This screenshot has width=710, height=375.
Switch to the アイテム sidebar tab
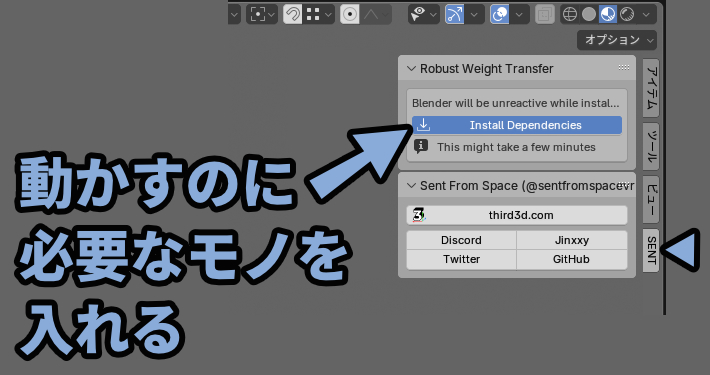(651, 88)
